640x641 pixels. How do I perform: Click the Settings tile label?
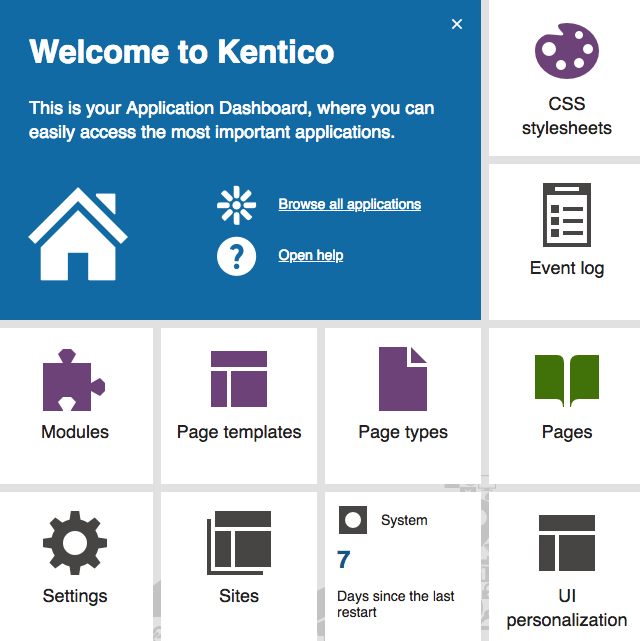[x=75, y=596]
